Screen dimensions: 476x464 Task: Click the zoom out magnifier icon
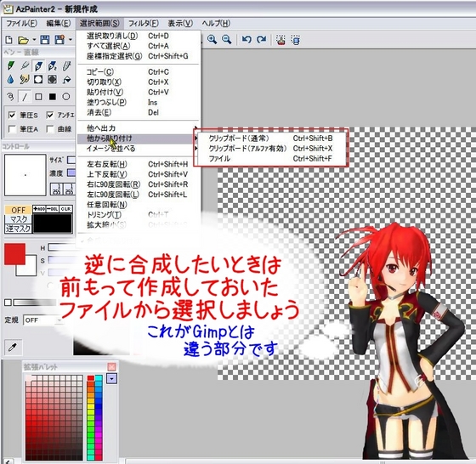pos(226,39)
